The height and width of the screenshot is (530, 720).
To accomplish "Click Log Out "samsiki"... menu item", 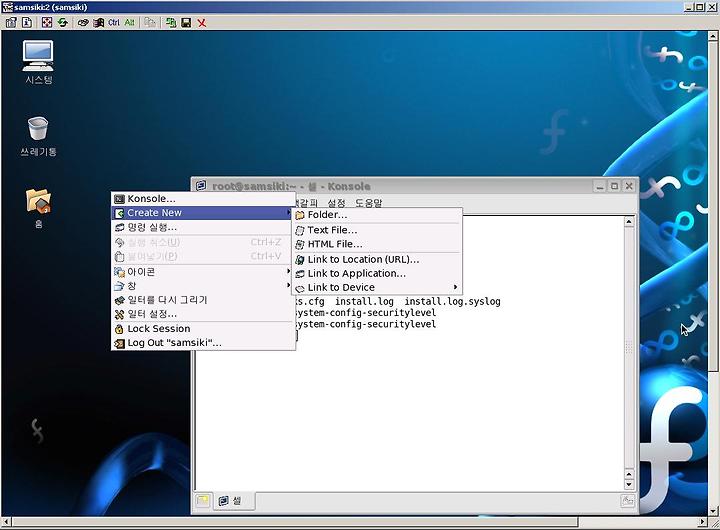I will pyautogui.click(x=202, y=343).
